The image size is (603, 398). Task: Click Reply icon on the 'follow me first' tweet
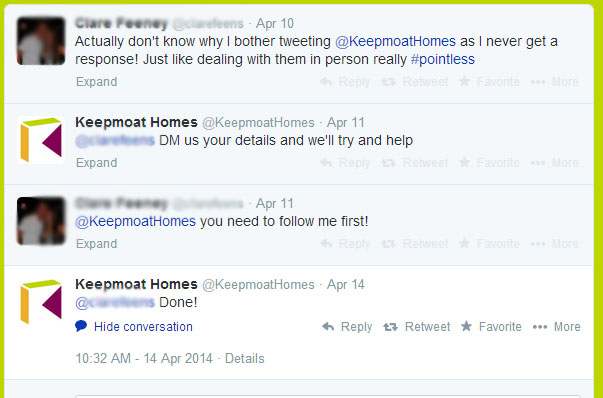pos(326,244)
